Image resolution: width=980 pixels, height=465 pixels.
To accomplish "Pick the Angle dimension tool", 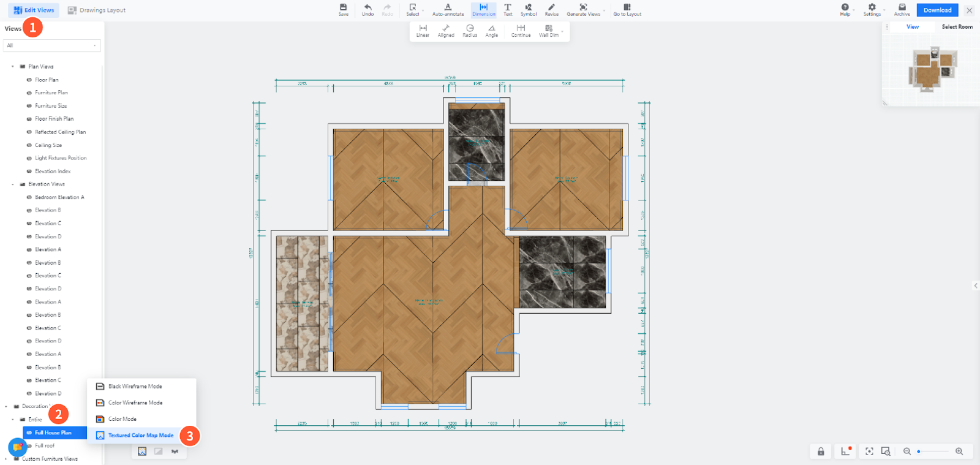I will tap(491, 31).
